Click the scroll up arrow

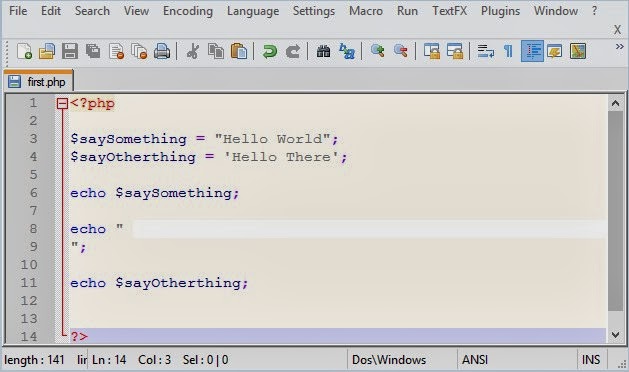click(x=615, y=103)
